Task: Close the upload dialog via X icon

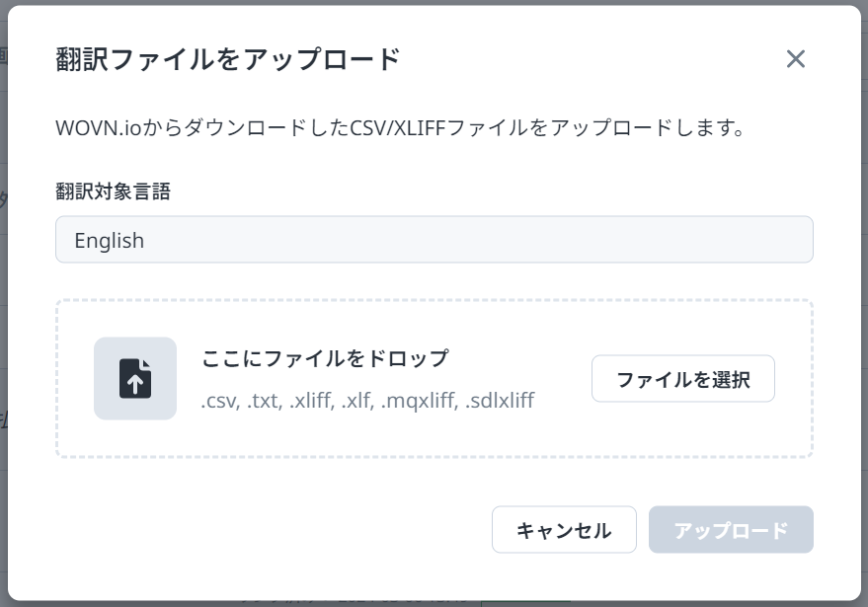Action: click(797, 59)
